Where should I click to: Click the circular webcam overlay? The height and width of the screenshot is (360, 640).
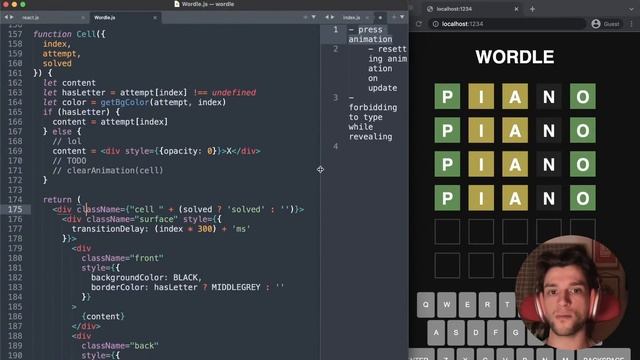(571, 293)
